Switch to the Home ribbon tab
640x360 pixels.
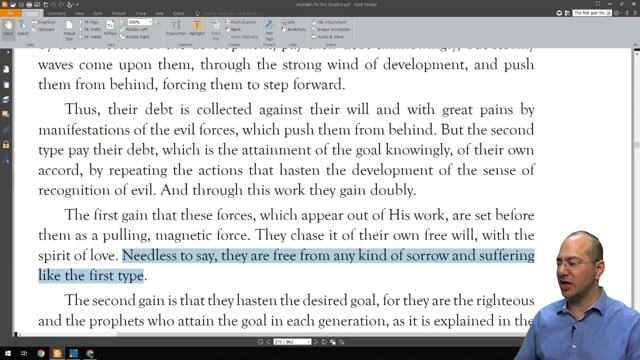coord(32,13)
